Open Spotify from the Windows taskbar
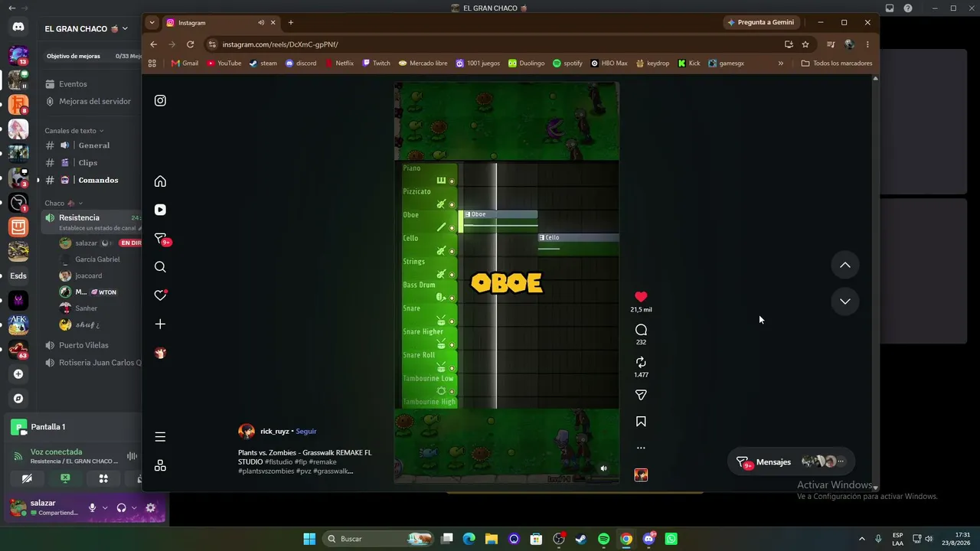This screenshot has width=980, height=551. tap(603, 539)
